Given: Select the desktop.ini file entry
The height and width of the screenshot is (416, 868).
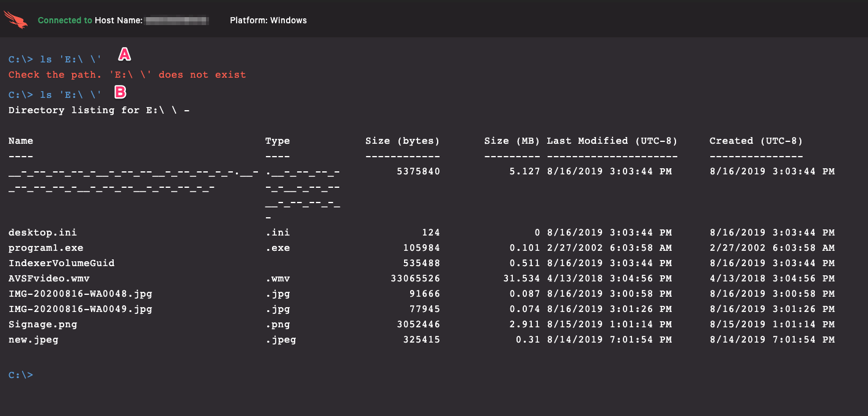Looking at the screenshot, I should pyautogui.click(x=43, y=232).
